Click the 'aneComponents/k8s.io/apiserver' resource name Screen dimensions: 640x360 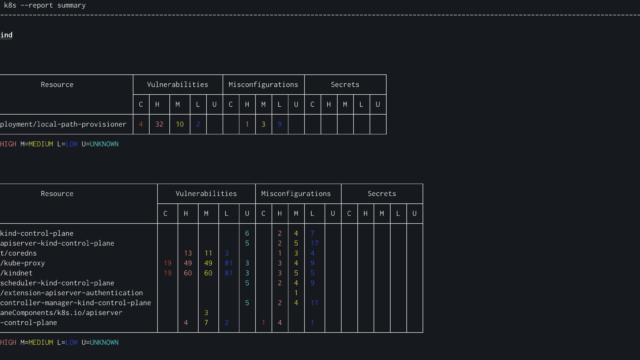pyautogui.click(x=61, y=313)
